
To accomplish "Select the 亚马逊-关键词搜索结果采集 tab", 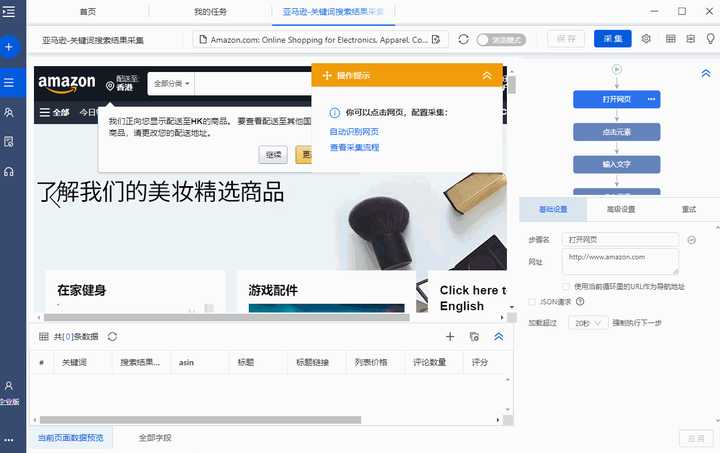I will (333, 11).
